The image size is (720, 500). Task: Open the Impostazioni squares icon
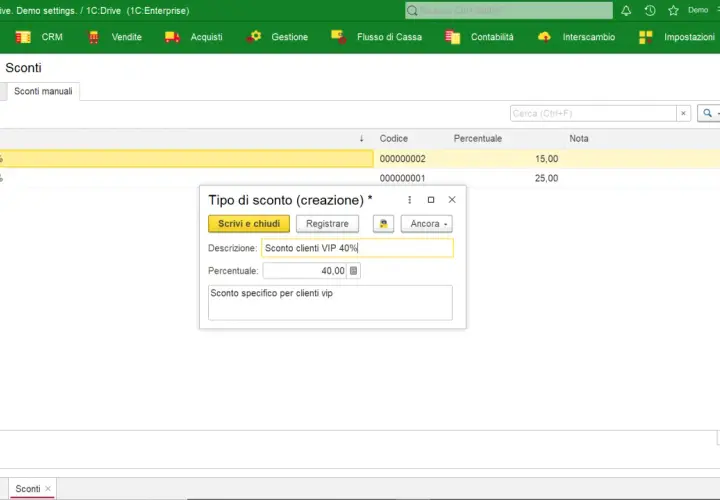pos(646,37)
